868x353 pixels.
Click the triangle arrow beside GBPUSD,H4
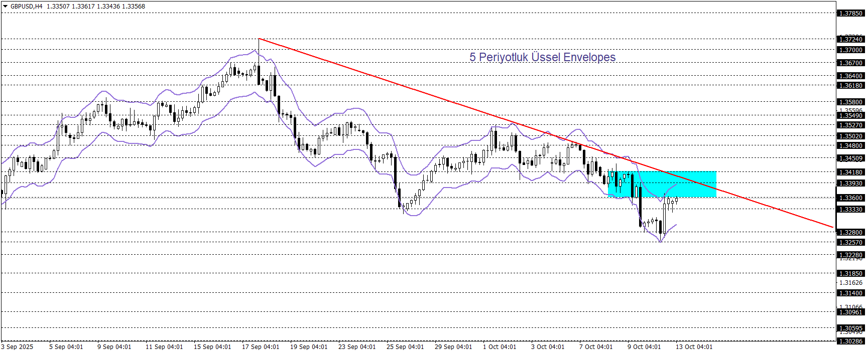pos(6,7)
